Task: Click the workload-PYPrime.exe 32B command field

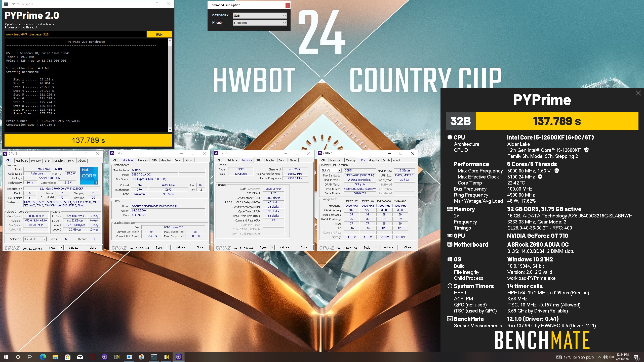Action: point(75,34)
